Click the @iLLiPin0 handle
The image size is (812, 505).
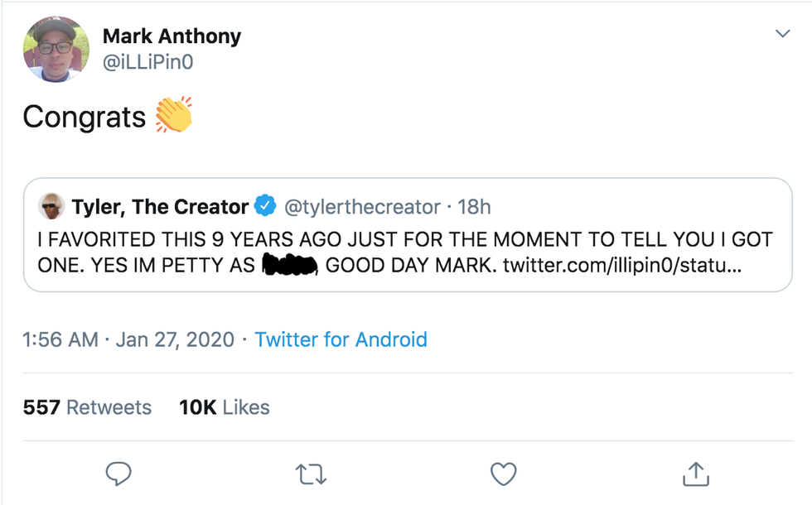[148, 62]
